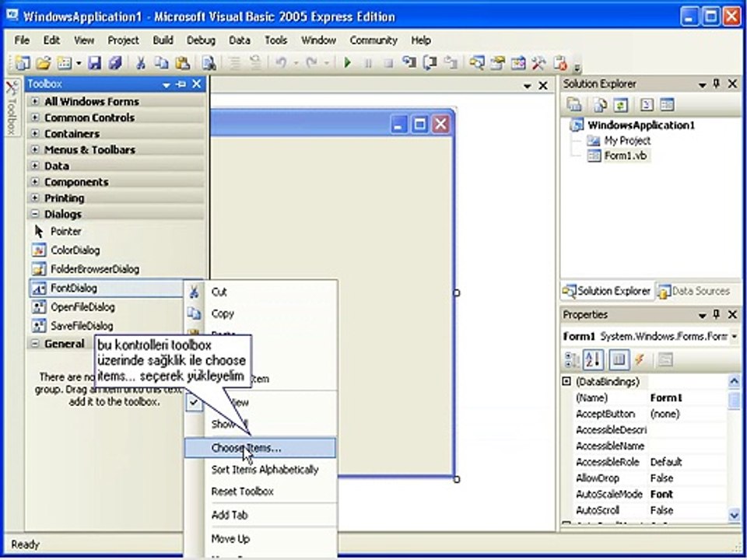Expand the (DataBindings) property node

click(x=566, y=381)
